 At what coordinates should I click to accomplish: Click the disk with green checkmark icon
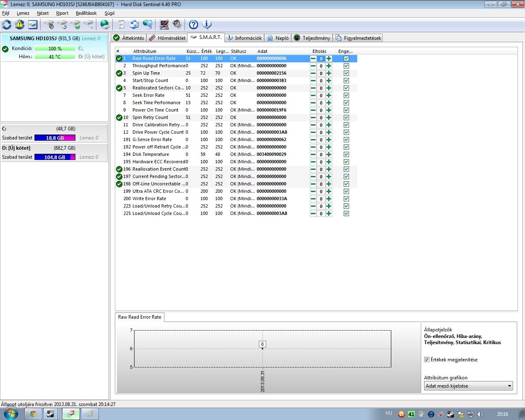coord(75,25)
